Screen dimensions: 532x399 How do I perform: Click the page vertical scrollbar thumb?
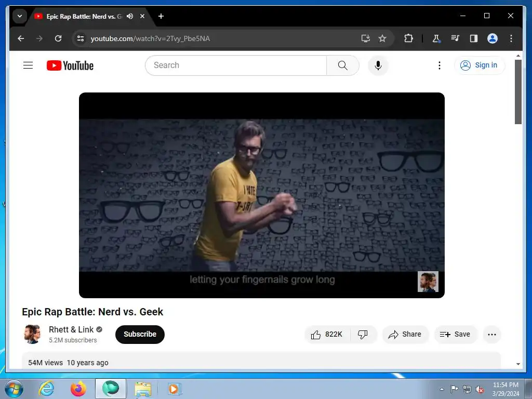518,91
